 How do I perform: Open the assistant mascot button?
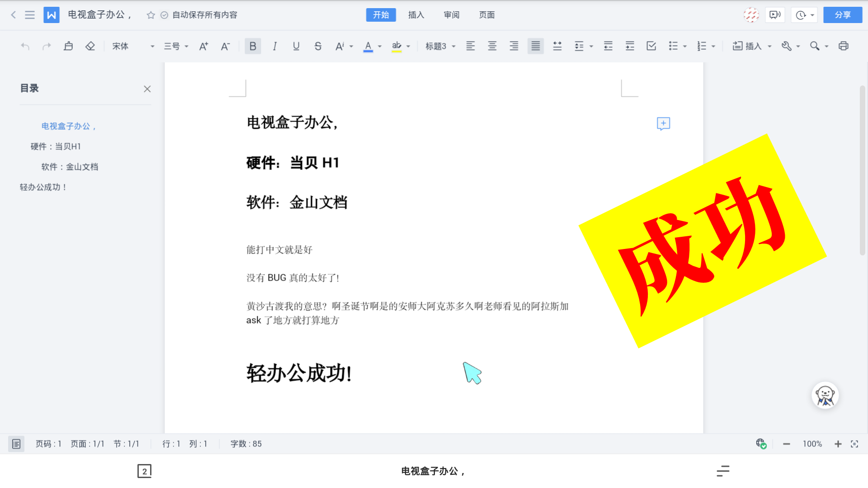pos(825,396)
